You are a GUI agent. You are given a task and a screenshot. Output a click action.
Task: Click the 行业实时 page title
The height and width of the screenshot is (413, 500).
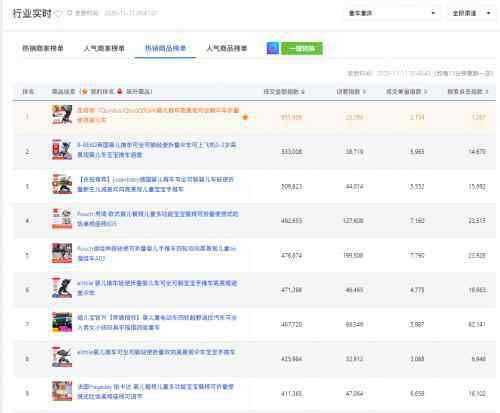tap(32, 13)
